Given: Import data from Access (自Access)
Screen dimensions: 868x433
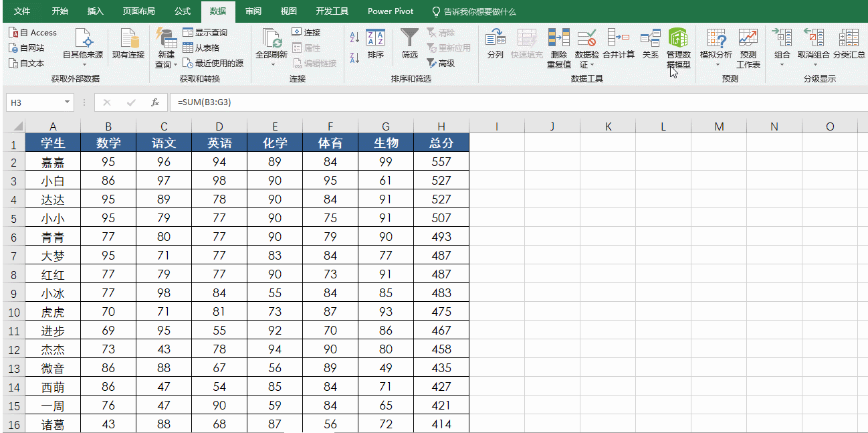Looking at the screenshot, I should tap(32, 31).
